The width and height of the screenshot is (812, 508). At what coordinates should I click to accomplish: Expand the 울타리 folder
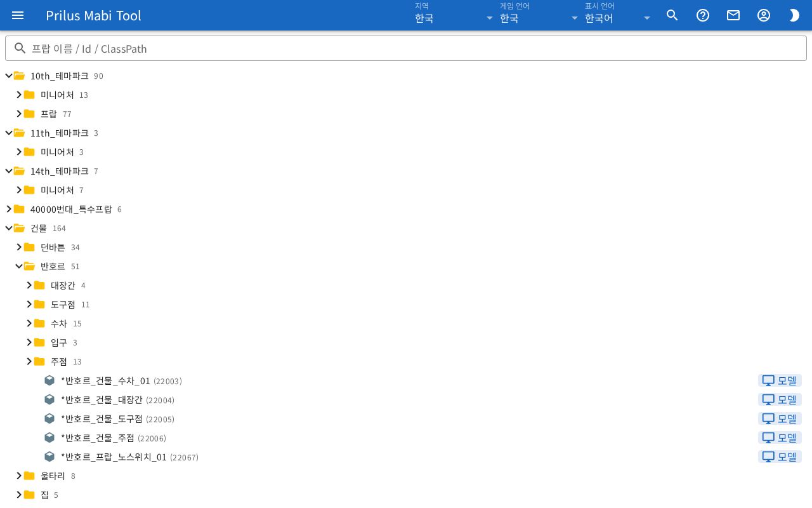coord(19,476)
